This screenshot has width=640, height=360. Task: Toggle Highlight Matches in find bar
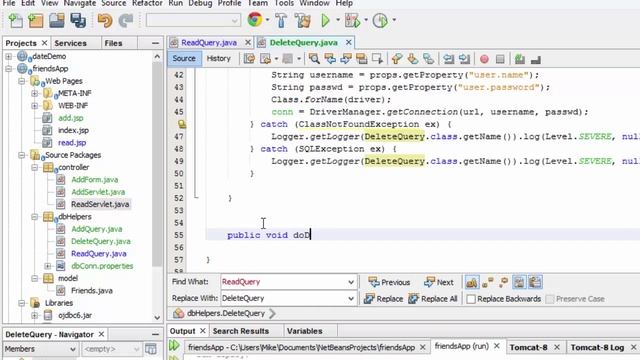click(519, 282)
